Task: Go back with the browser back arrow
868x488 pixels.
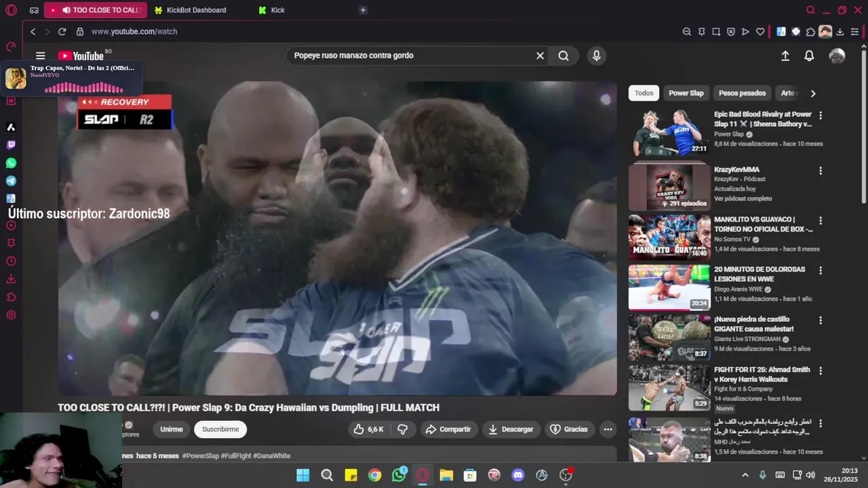Action: click(33, 32)
